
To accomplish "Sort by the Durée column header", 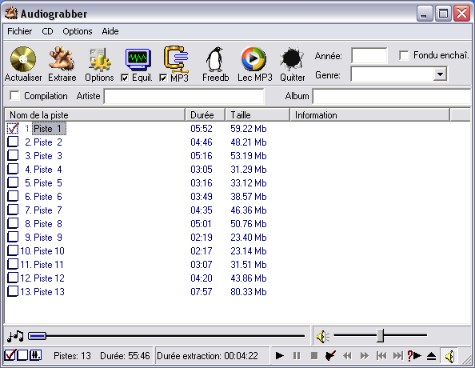I will tap(205, 115).
